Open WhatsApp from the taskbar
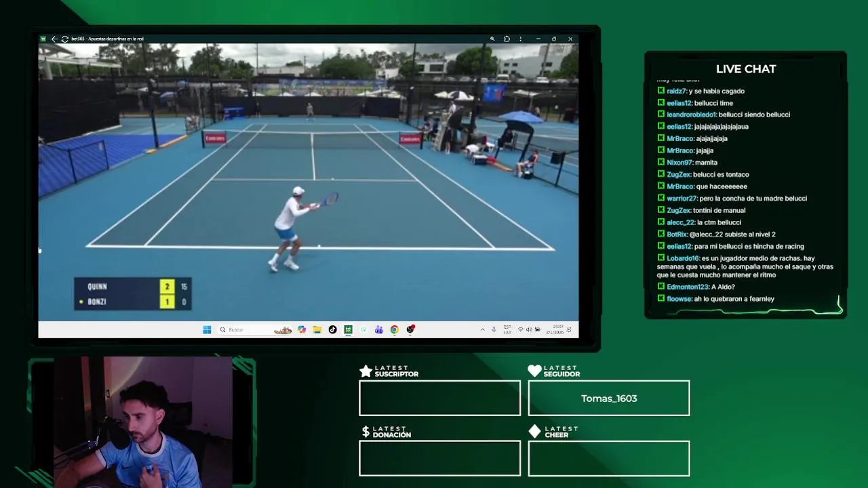This screenshot has width=868, height=488. (x=363, y=330)
